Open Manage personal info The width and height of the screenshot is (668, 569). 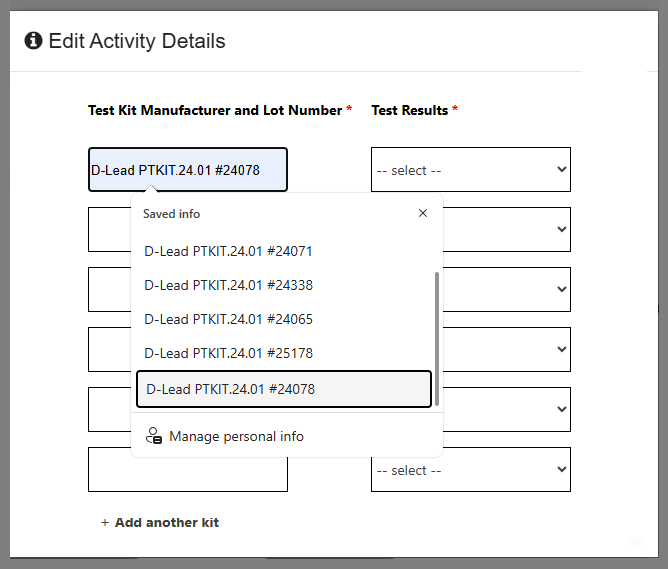point(287,436)
